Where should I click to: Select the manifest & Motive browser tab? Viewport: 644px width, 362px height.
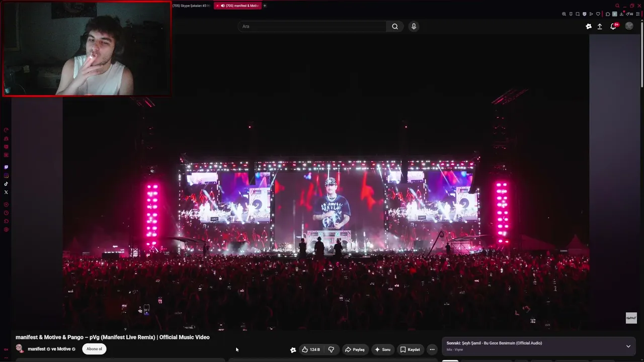click(x=237, y=6)
